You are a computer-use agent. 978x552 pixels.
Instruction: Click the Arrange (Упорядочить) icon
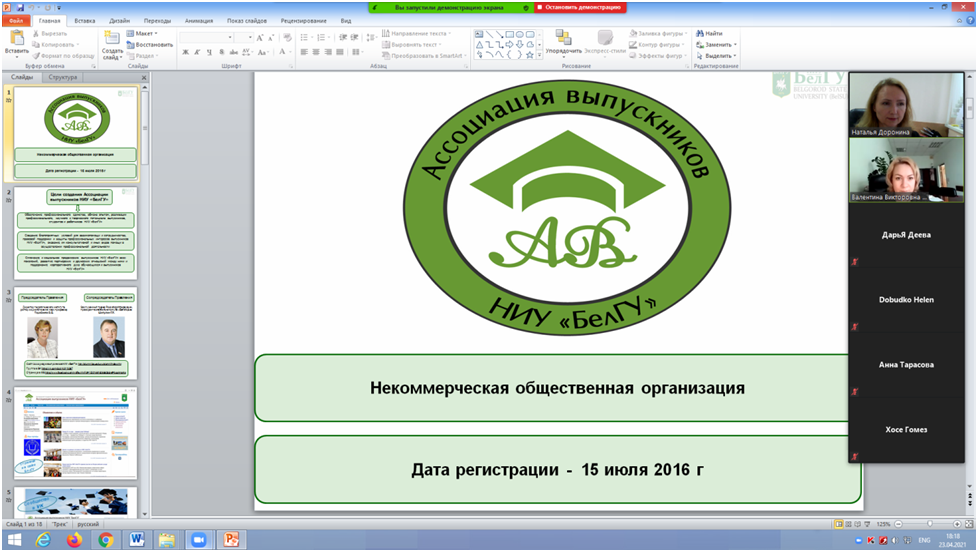(x=563, y=38)
